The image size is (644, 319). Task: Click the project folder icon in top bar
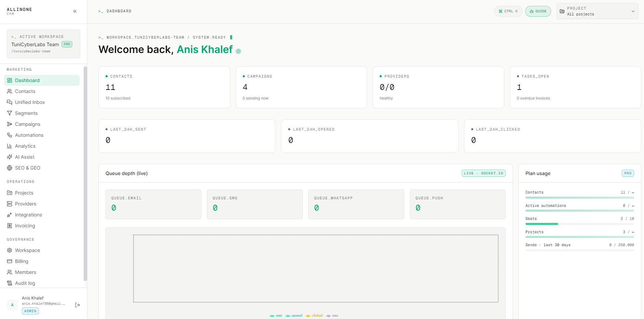pos(562,11)
